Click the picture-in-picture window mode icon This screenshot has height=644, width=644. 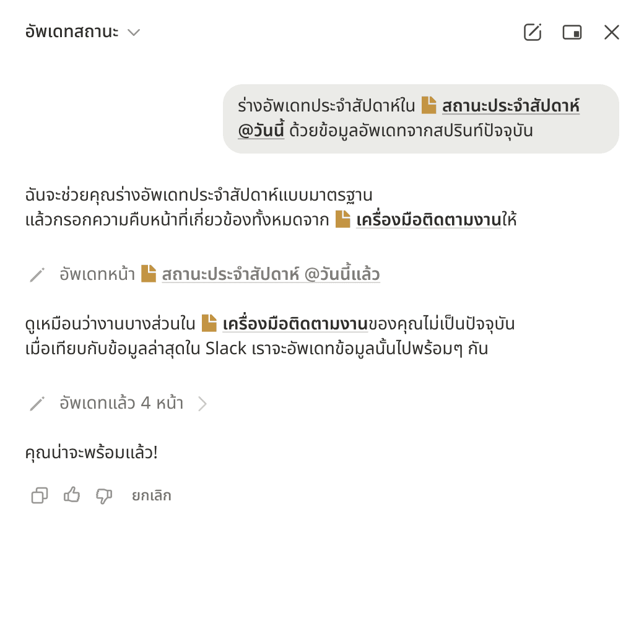(x=572, y=32)
